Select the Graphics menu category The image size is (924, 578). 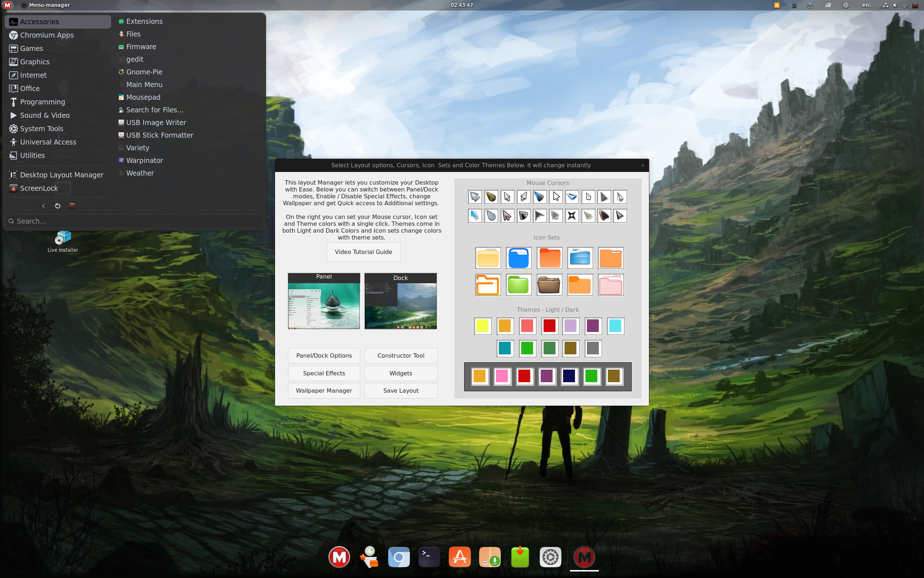(x=58, y=62)
